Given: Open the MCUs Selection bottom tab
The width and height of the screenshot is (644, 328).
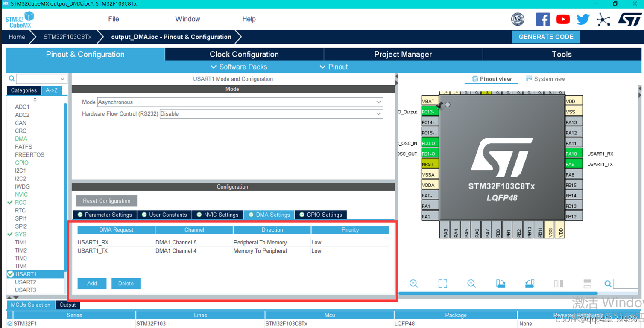Looking at the screenshot, I should pyautogui.click(x=31, y=305).
